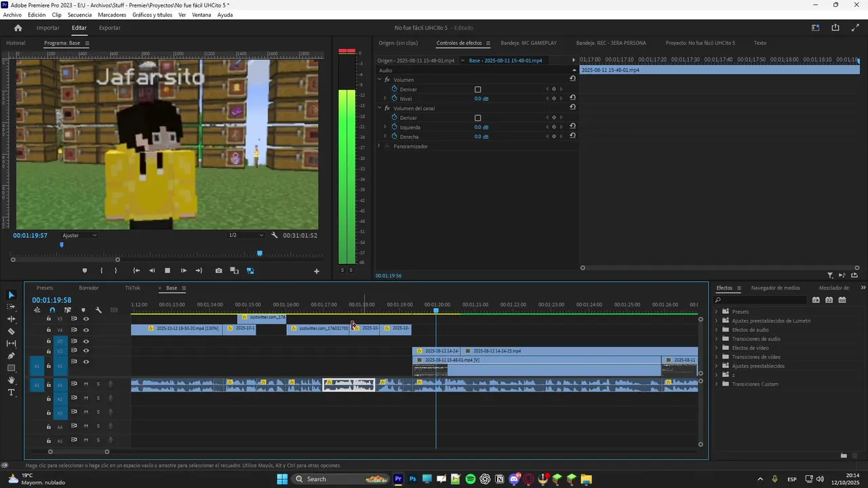This screenshot has width=868, height=488.
Task: Collapse the Volumen effect section
Action: tap(379, 79)
